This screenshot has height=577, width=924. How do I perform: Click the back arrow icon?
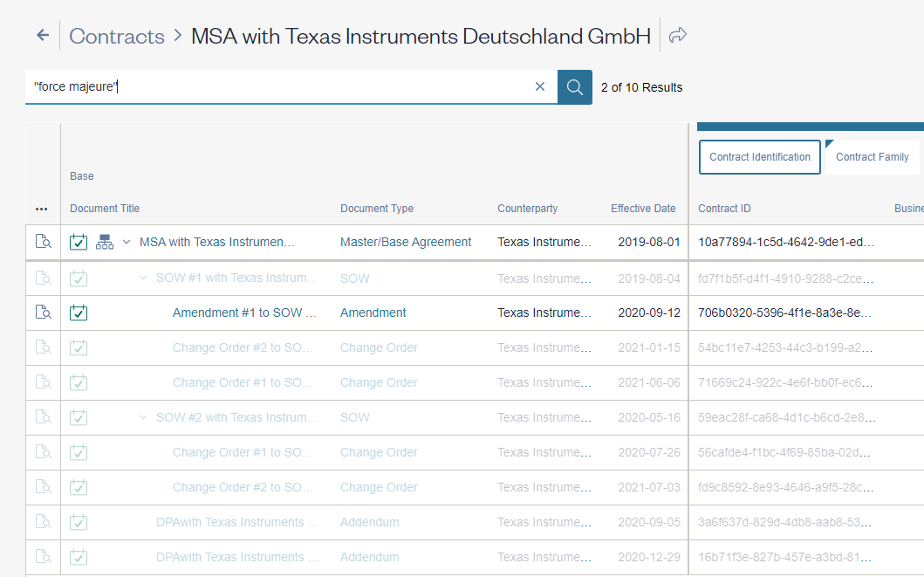pyautogui.click(x=42, y=36)
